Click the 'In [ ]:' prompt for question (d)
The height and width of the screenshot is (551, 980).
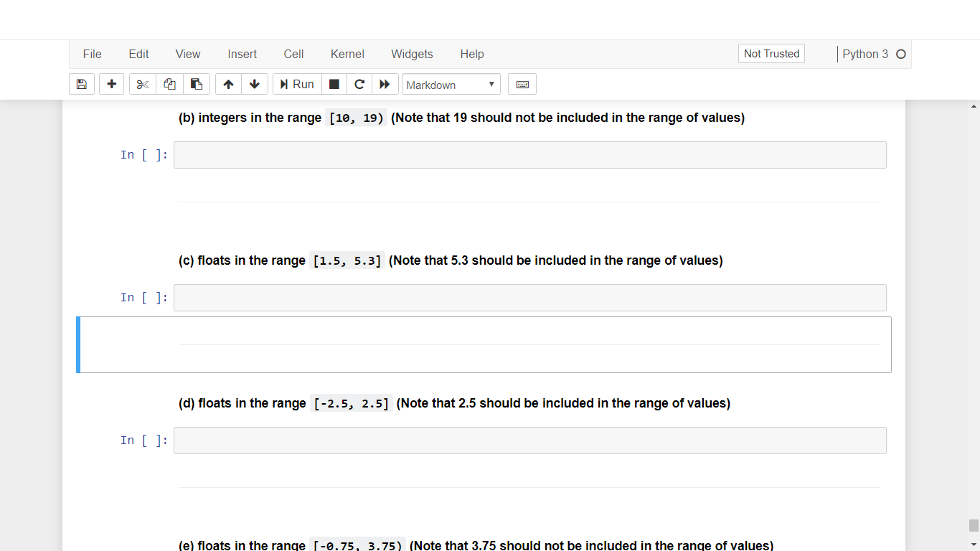(144, 441)
